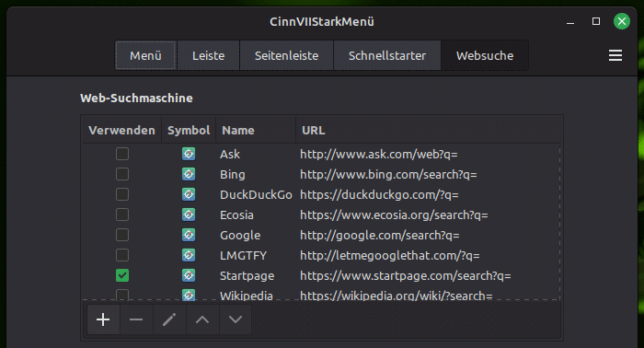The height and width of the screenshot is (348, 644).
Task: Close window with green X button
Action: click(622, 21)
